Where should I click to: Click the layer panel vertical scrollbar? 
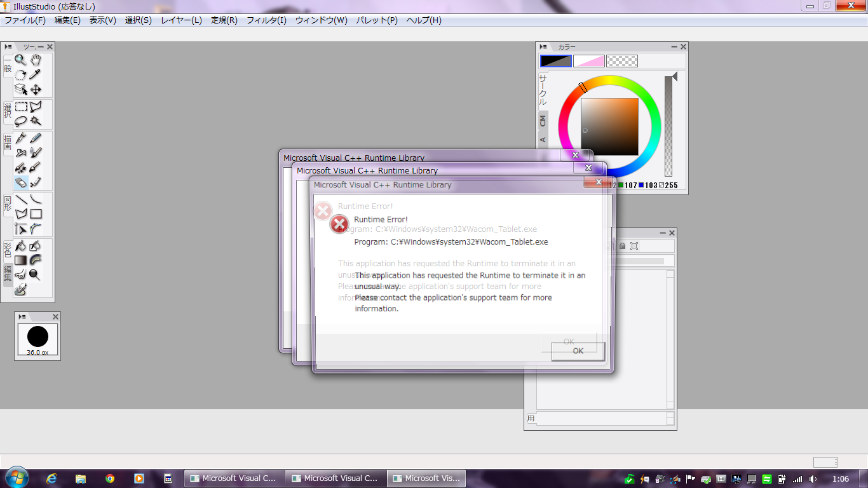tap(670, 340)
